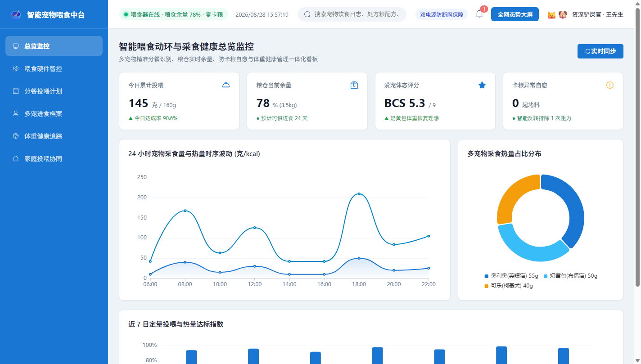Screen dimensions: 641x364
Task: Click the 2026/08/28 15:57:19 timestamp
Action: pos(262,14)
